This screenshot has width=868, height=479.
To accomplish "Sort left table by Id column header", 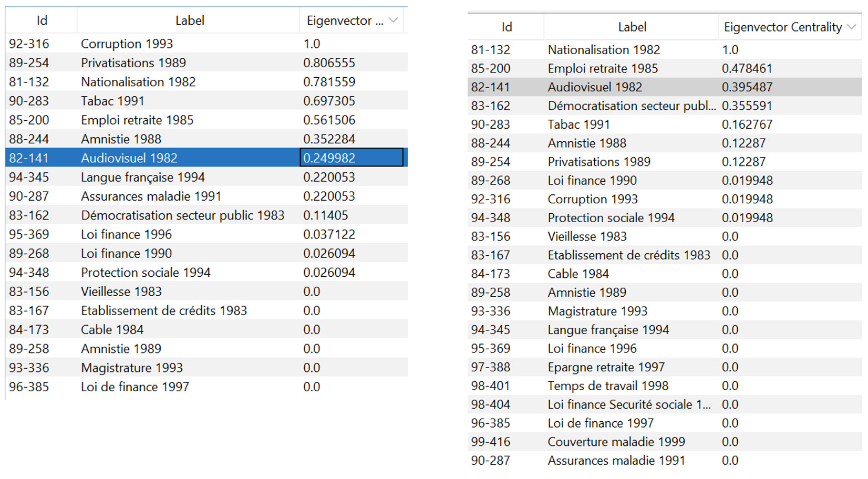I will coord(42,20).
